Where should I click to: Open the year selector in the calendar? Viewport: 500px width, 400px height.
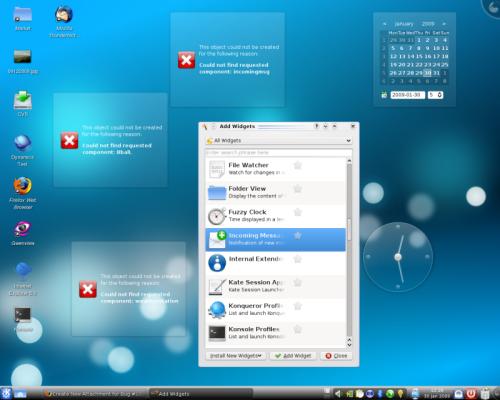coord(428,24)
